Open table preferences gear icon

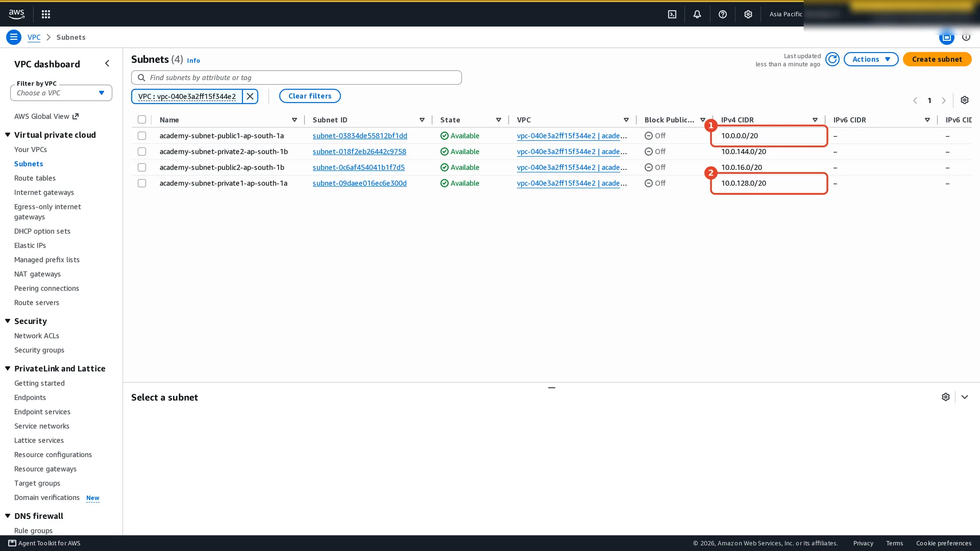[965, 100]
